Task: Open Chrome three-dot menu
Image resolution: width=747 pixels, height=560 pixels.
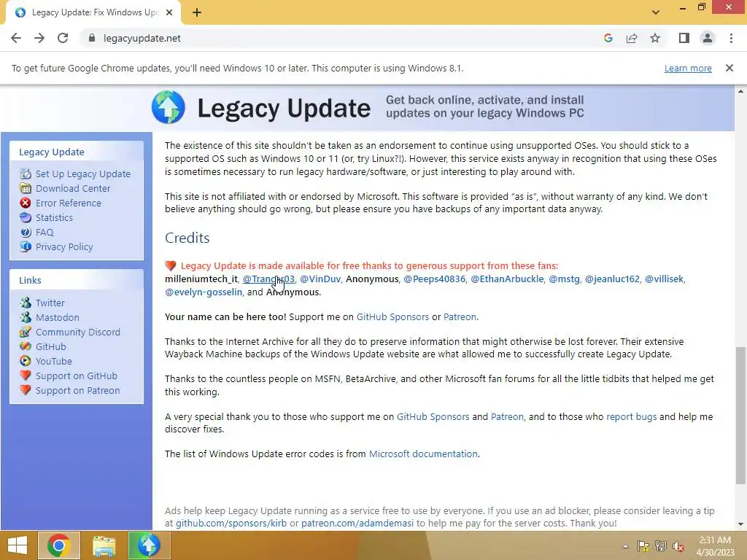Action: (x=731, y=38)
